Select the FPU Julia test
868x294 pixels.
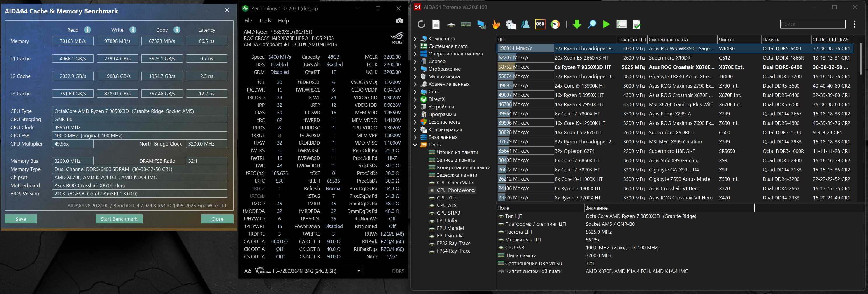446,221
